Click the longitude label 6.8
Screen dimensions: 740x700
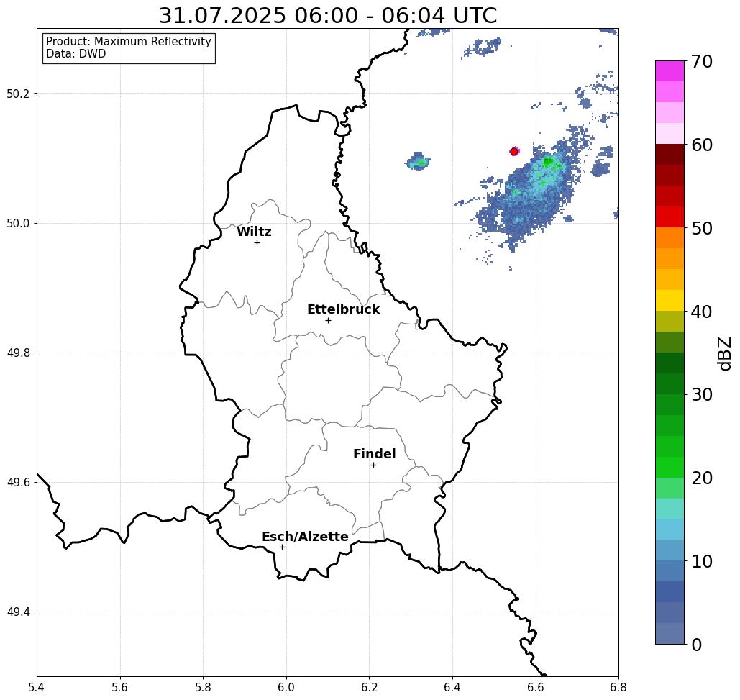click(x=618, y=687)
